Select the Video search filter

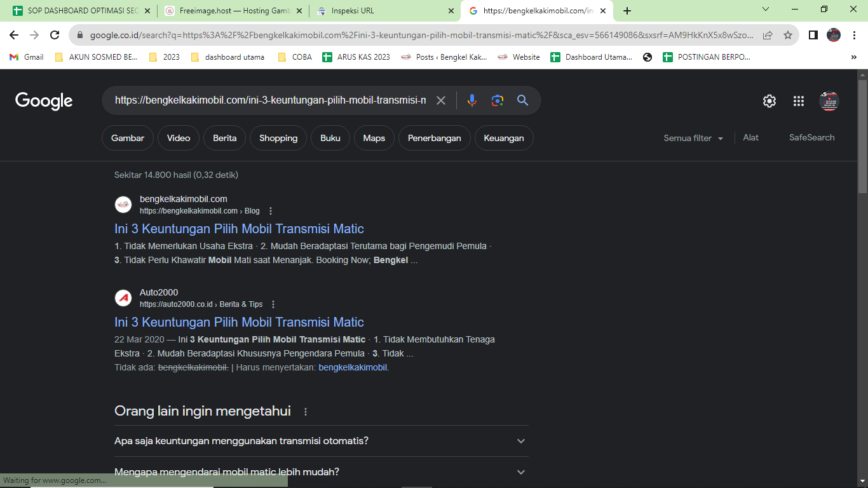[x=179, y=138]
